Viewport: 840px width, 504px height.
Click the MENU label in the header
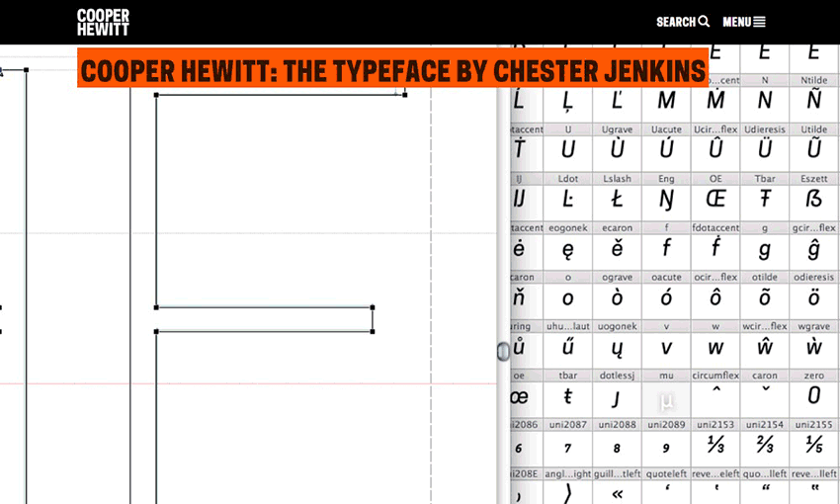(737, 22)
